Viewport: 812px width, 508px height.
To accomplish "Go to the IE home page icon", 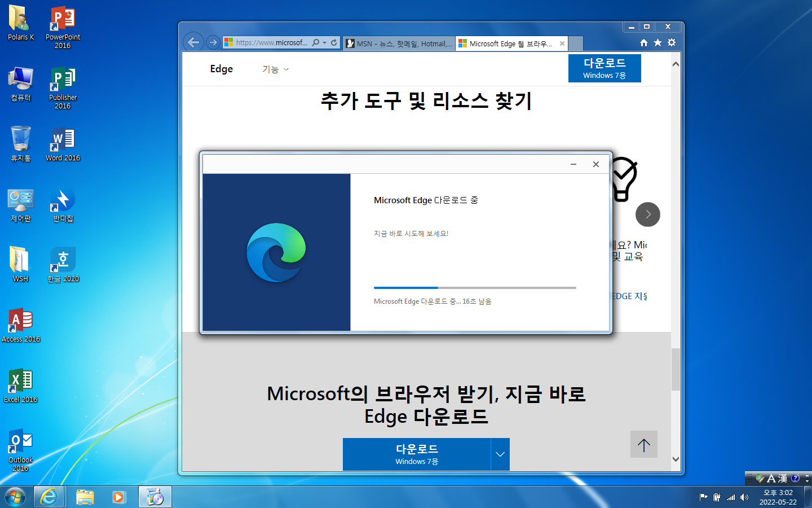I will pos(644,43).
